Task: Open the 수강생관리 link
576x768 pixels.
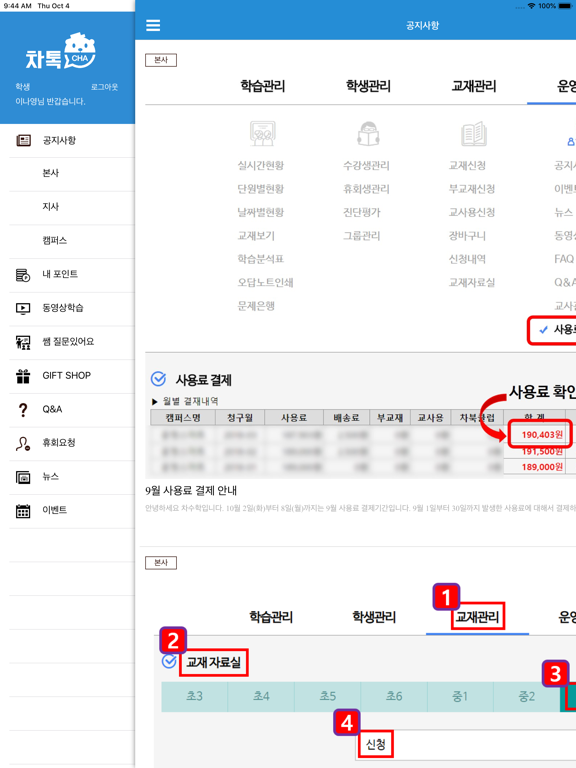Action: pos(366,166)
